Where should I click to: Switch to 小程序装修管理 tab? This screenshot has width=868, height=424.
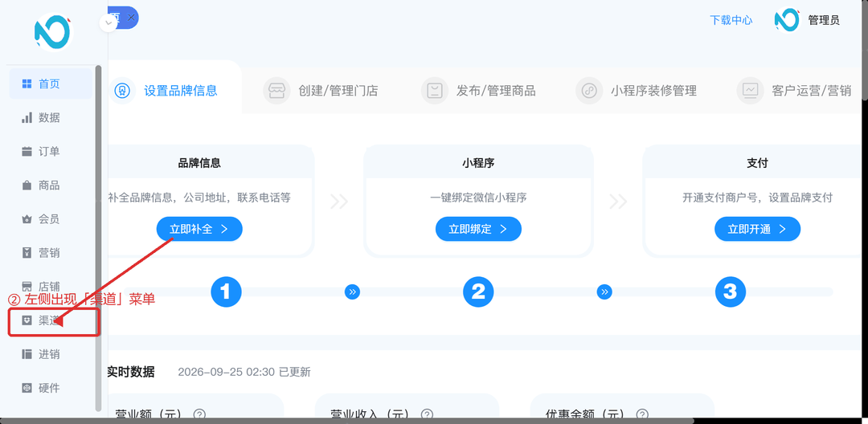point(637,91)
